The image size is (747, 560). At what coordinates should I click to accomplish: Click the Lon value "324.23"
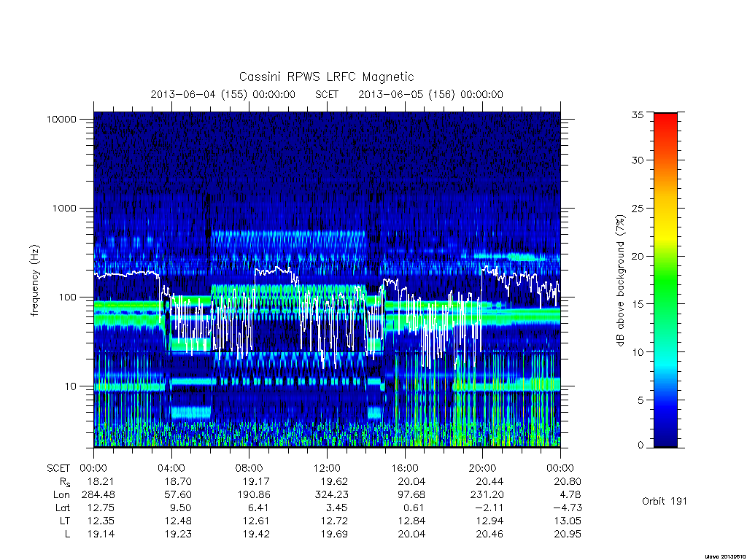tap(331, 495)
